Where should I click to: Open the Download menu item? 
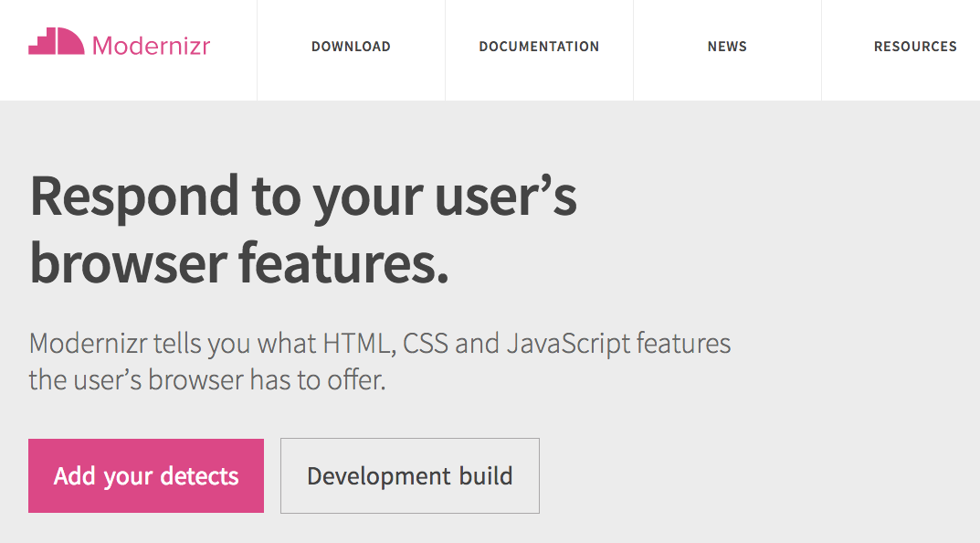[351, 47]
